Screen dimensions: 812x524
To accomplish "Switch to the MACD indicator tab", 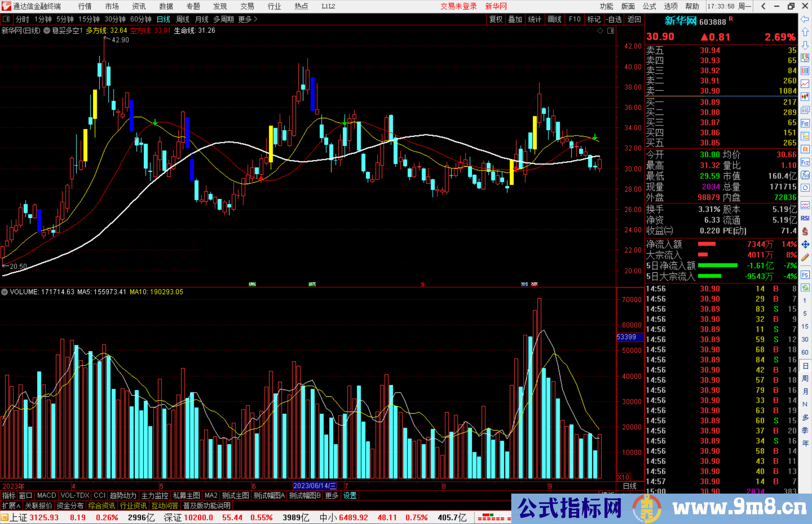I will 47,495.
